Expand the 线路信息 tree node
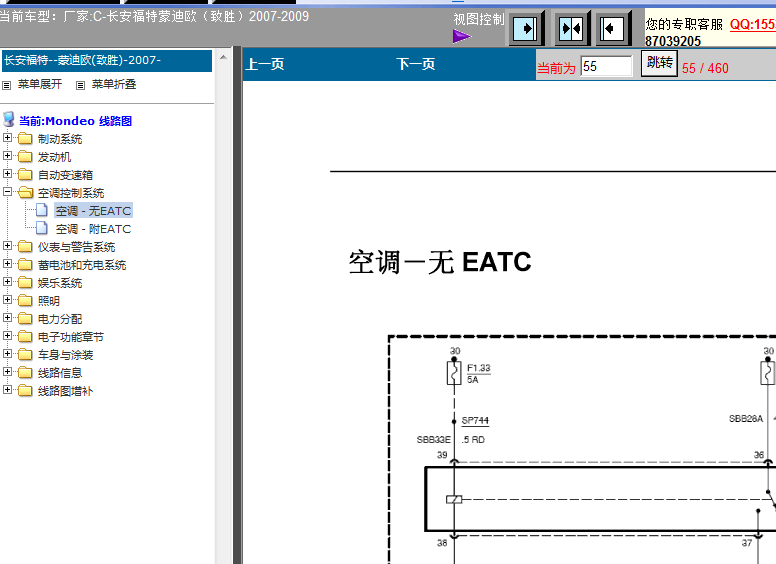 (7, 372)
